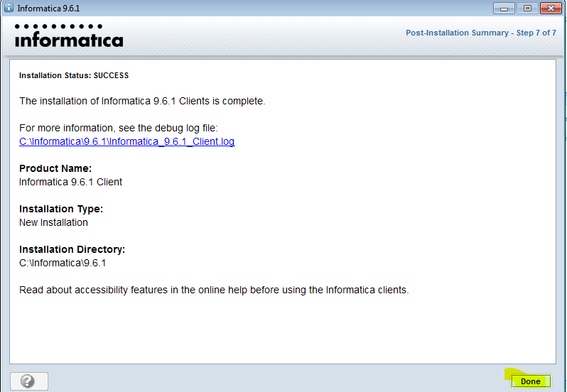Image resolution: width=567 pixels, height=392 pixels.
Task: Minimize the Informatica 9.6.1 window
Action: (504, 9)
